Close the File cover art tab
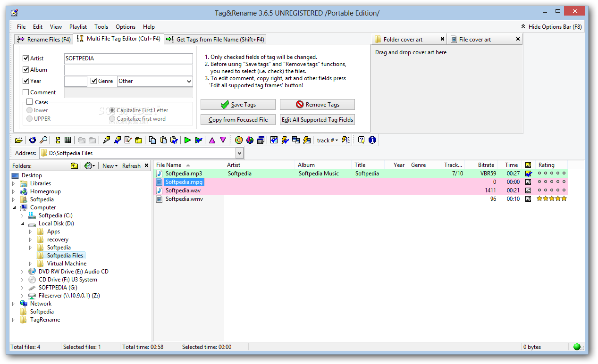Image resolution: width=598 pixels, height=364 pixels. [x=518, y=39]
